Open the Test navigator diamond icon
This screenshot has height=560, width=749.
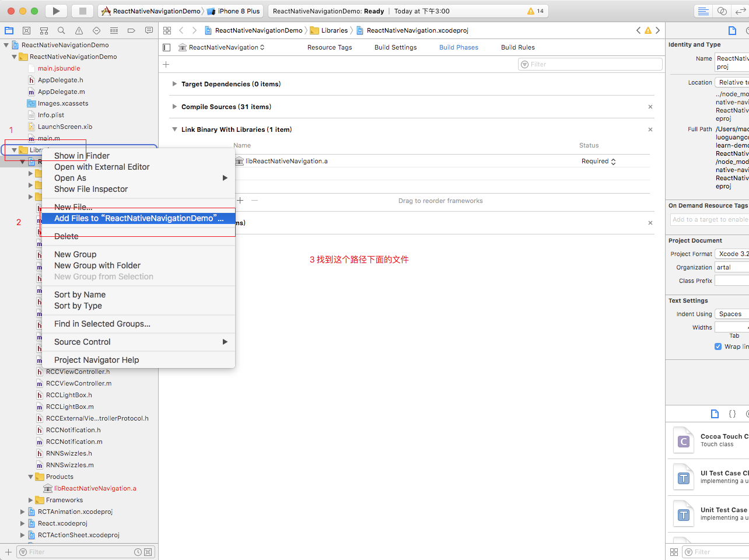click(96, 30)
